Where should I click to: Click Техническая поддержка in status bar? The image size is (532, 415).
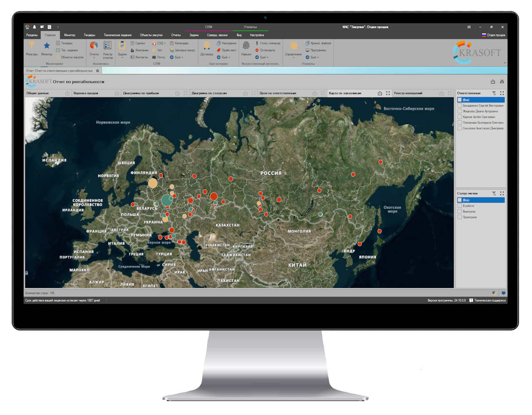pos(487,300)
